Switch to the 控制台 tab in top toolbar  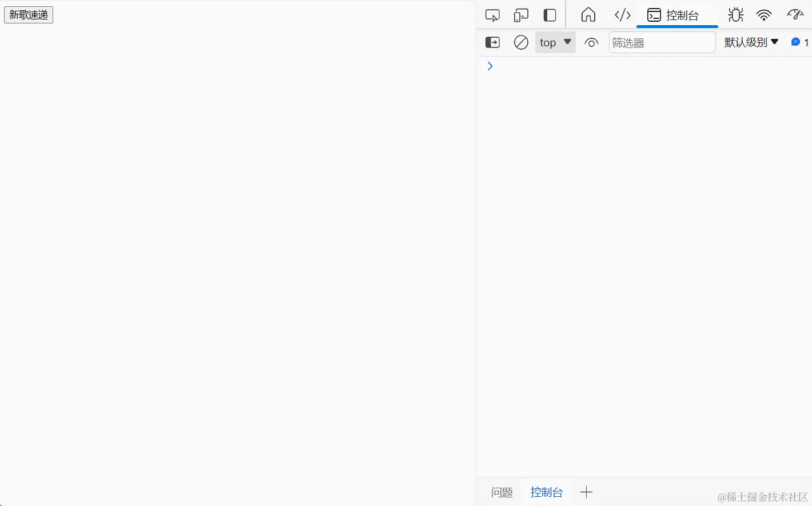[677, 15]
